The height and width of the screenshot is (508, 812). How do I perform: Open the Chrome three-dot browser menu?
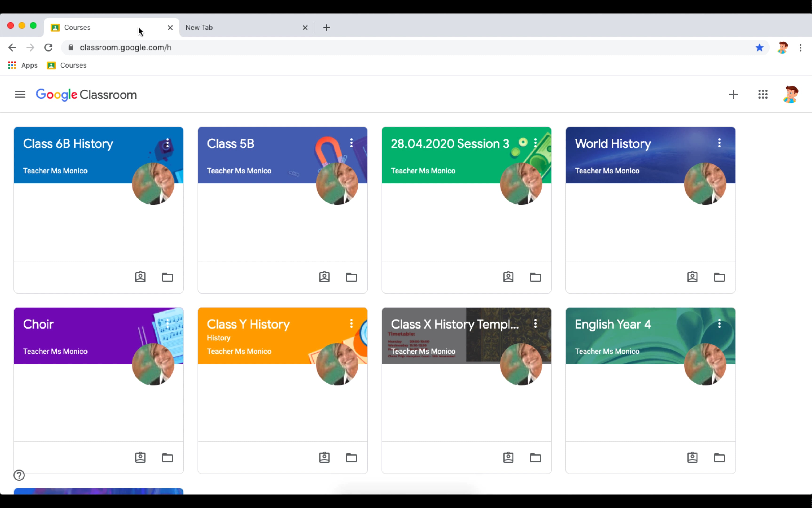point(801,47)
